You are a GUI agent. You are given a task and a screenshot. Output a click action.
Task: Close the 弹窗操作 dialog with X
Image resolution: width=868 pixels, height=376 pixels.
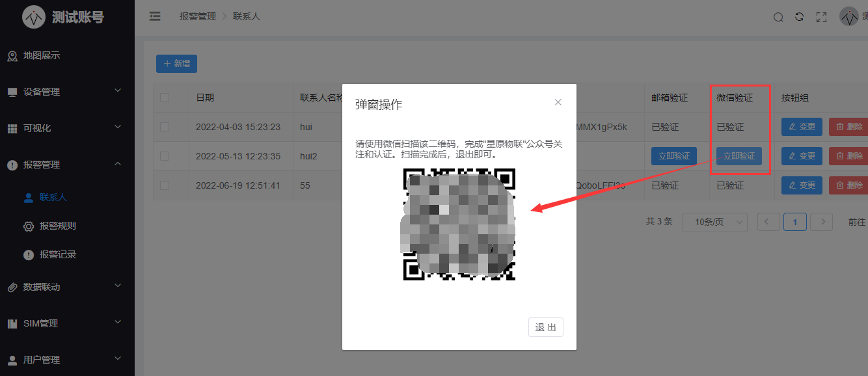pyautogui.click(x=558, y=102)
